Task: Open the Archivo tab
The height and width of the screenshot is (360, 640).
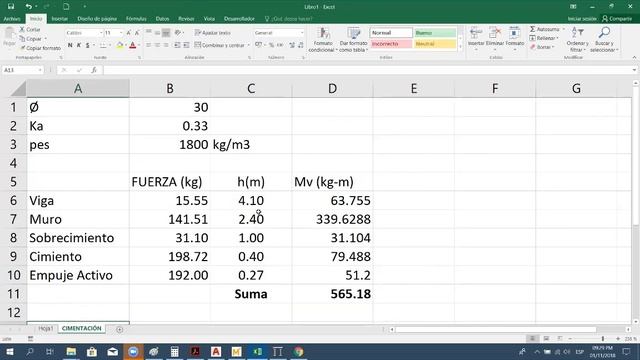Action: [x=12, y=19]
